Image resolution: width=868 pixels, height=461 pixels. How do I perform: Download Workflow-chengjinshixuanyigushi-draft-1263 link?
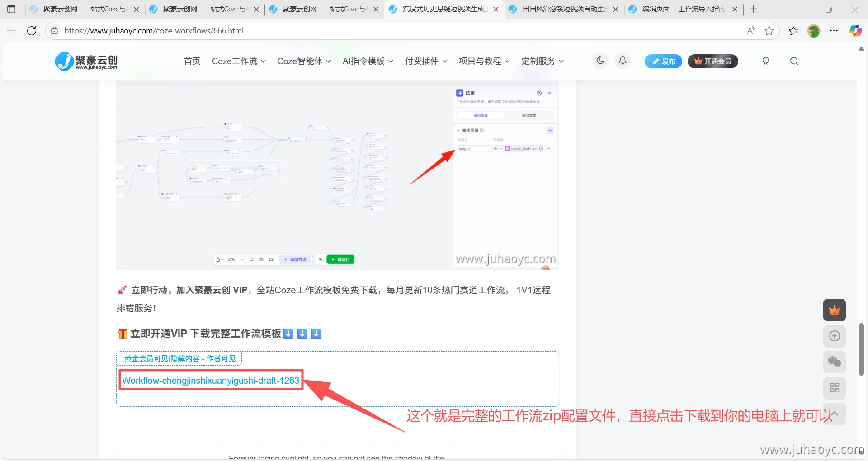[211, 381]
